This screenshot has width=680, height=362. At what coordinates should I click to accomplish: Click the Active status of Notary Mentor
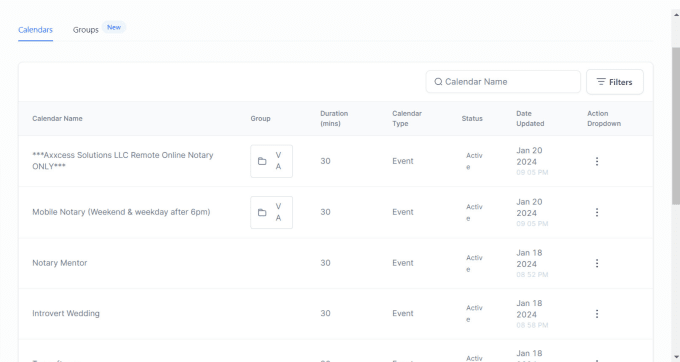click(x=474, y=263)
